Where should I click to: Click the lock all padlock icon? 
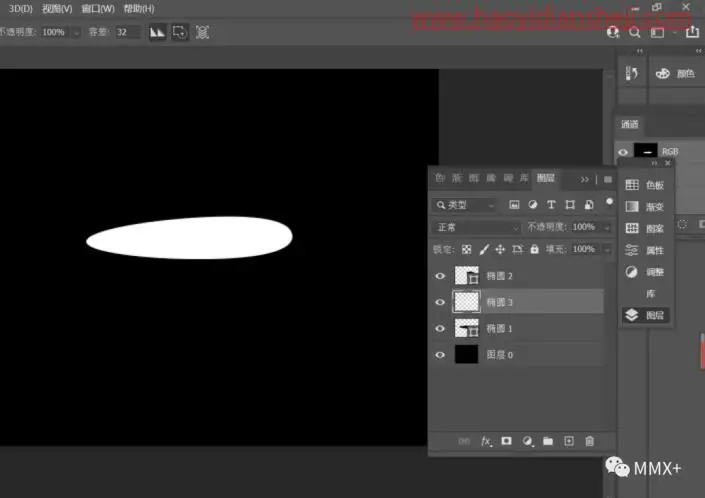pos(534,249)
